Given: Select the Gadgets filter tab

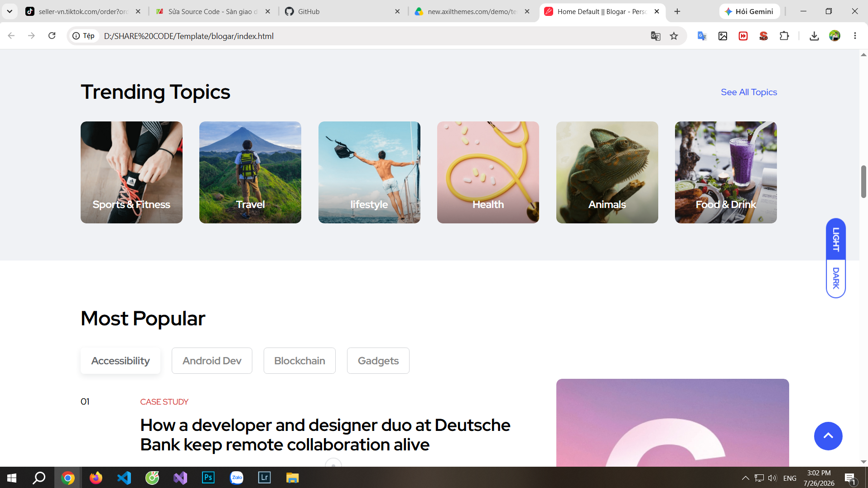Looking at the screenshot, I should click(378, 361).
